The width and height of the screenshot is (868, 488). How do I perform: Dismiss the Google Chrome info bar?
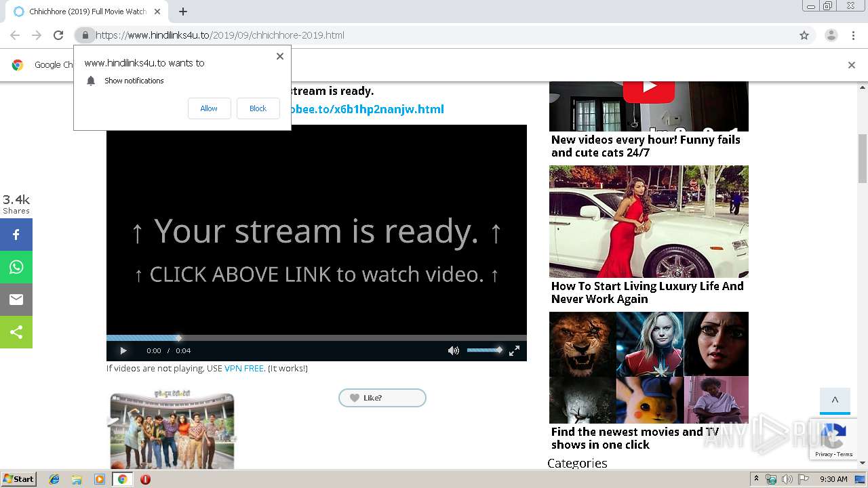pyautogui.click(x=852, y=65)
